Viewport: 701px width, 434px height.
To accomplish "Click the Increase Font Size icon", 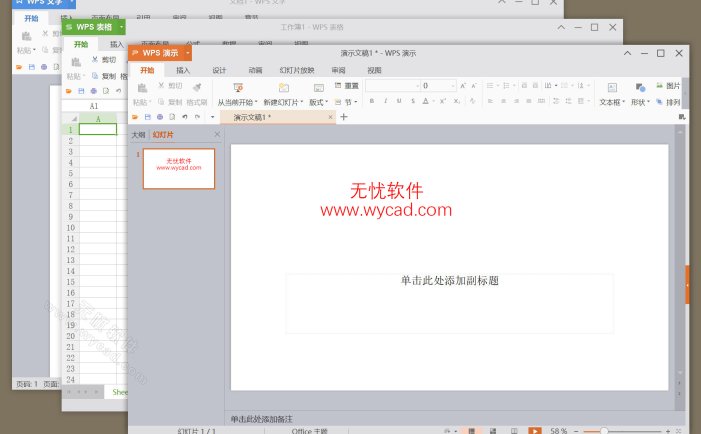I will point(463,85).
